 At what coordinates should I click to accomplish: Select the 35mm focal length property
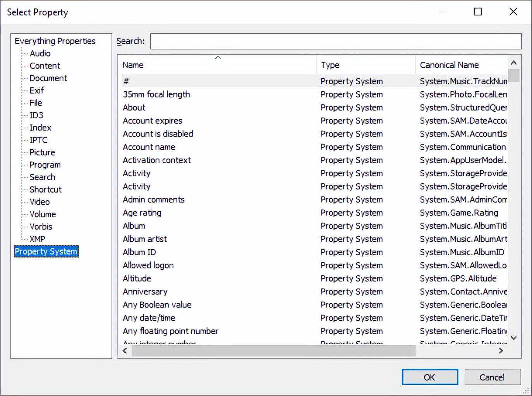tap(156, 94)
